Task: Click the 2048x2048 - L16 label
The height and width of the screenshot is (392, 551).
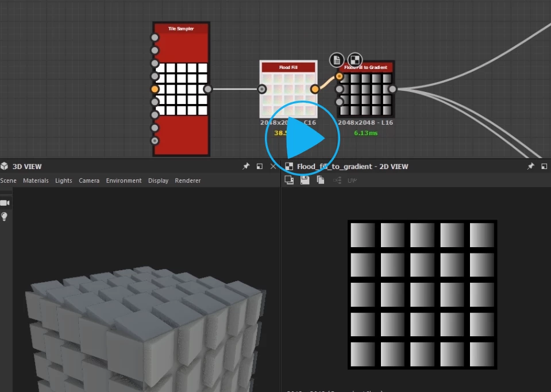Action: click(x=365, y=122)
